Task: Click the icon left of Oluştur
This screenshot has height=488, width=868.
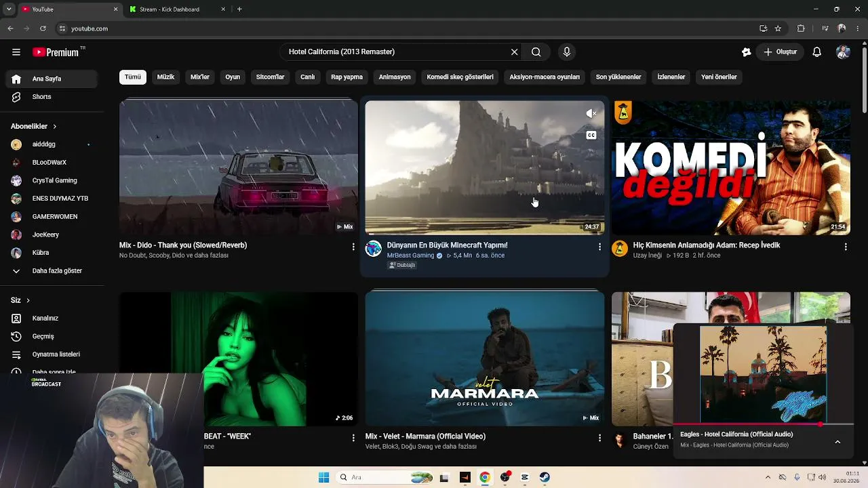Action: pos(747,52)
